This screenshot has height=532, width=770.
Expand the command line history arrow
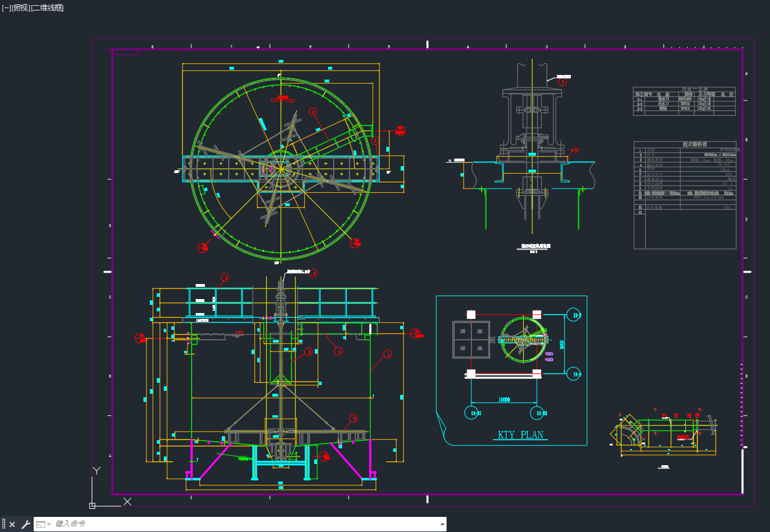442,524
